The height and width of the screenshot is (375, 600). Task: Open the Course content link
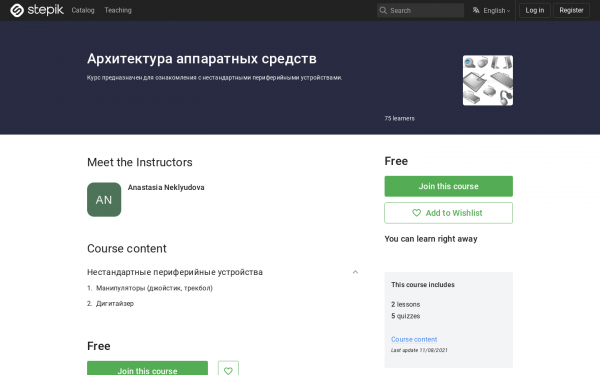coord(414,339)
